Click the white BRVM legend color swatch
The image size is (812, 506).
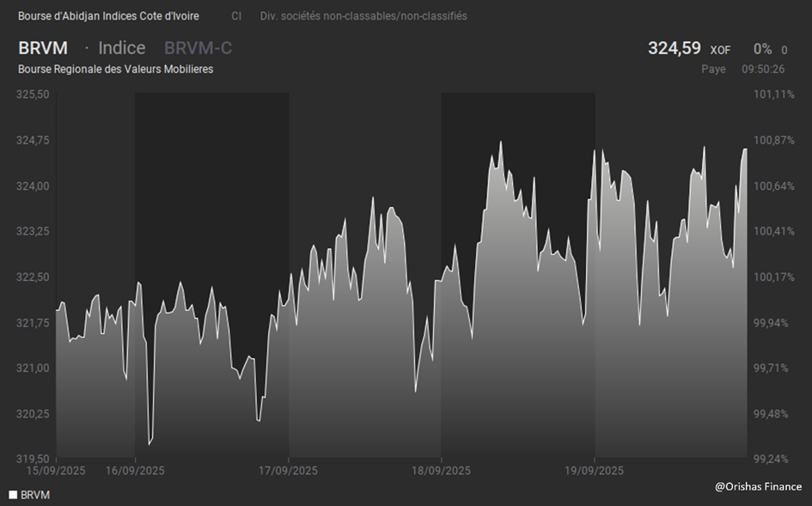(13, 495)
